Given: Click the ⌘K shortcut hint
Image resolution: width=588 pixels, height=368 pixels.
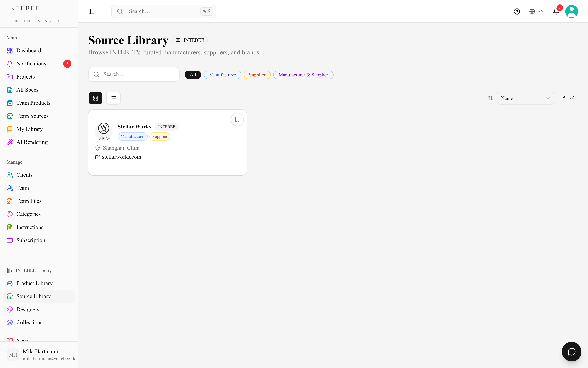Looking at the screenshot, I should [x=207, y=11].
